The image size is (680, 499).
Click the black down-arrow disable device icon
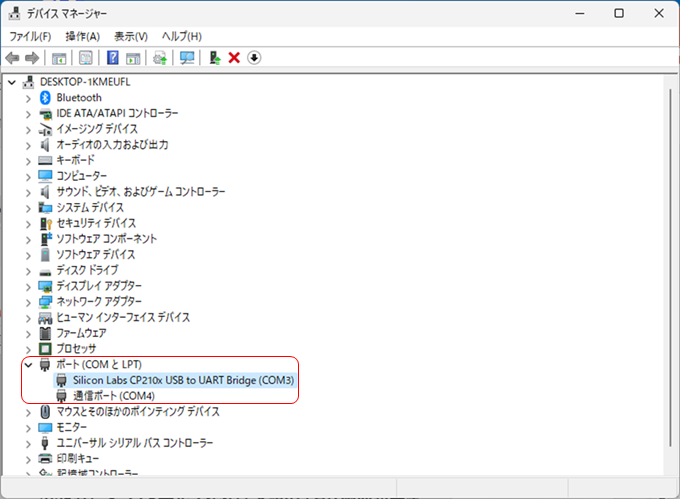[254, 58]
